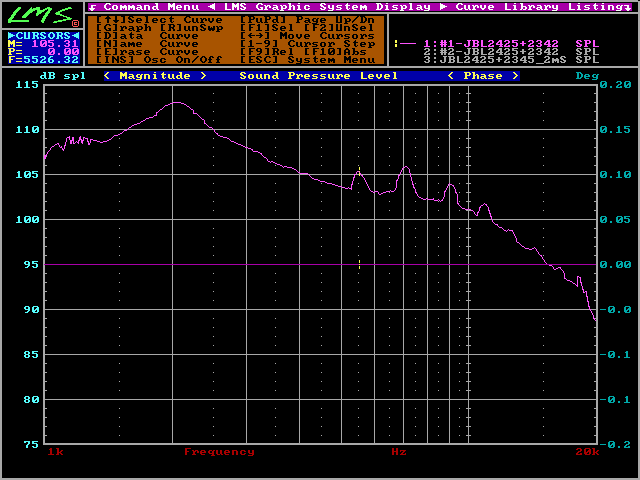Click the Deg axis label

[x=587, y=76]
